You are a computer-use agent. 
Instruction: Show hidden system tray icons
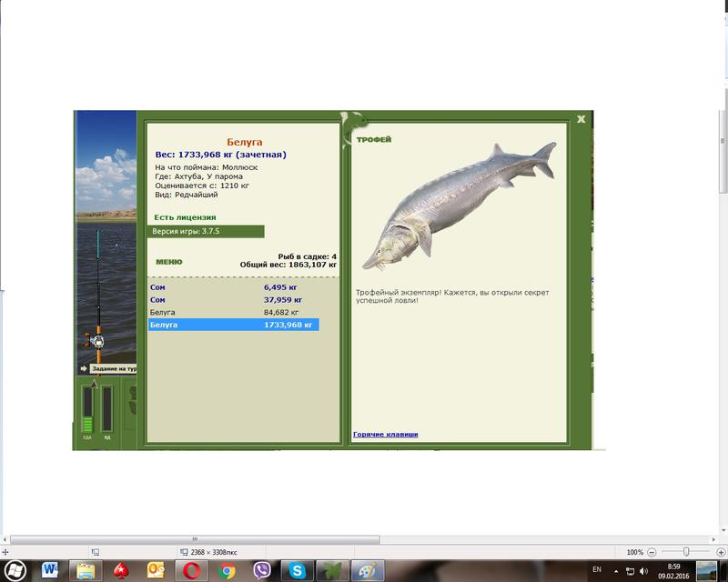click(616, 571)
